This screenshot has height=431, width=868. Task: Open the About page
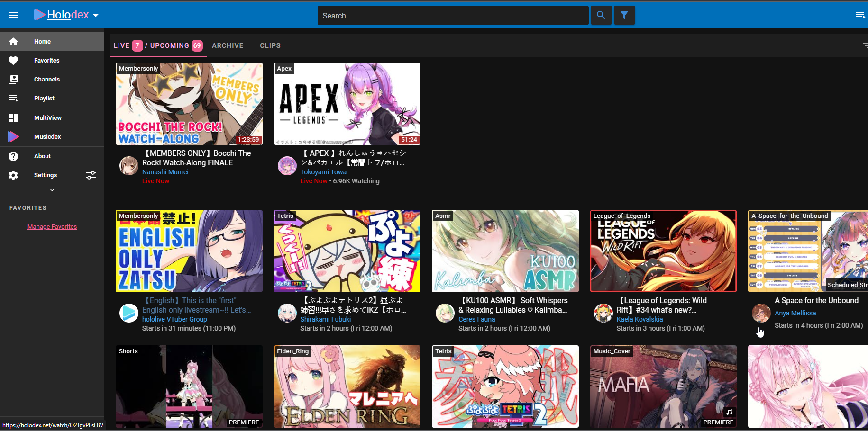coord(42,156)
